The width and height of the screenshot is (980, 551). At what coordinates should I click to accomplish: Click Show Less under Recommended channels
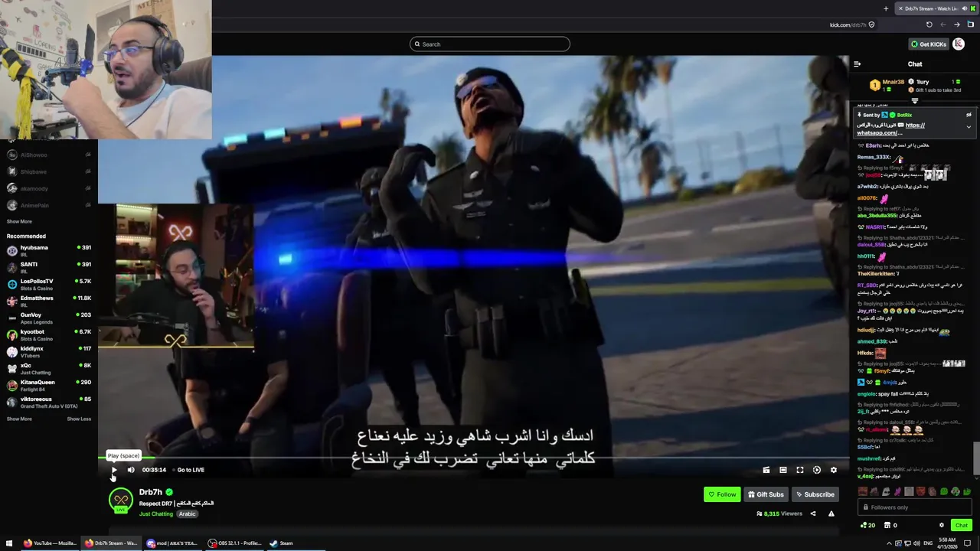coord(79,419)
